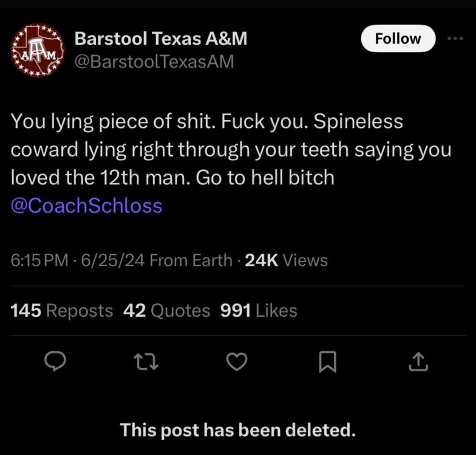View the 145 Reposts list
This screenshot has width=476, height=455.
click(62, 311)
